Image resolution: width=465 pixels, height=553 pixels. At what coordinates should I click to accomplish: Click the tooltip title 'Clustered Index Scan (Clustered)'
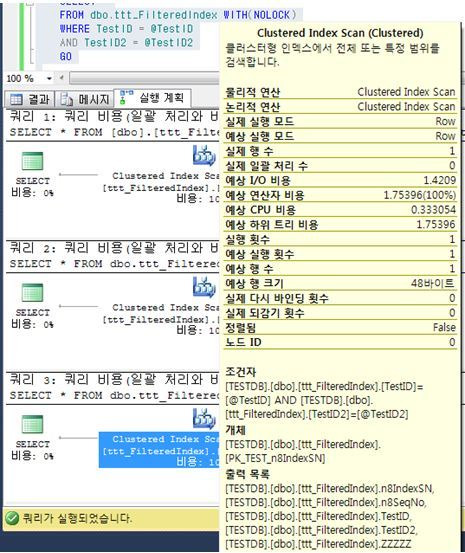(x=340, y=33)
